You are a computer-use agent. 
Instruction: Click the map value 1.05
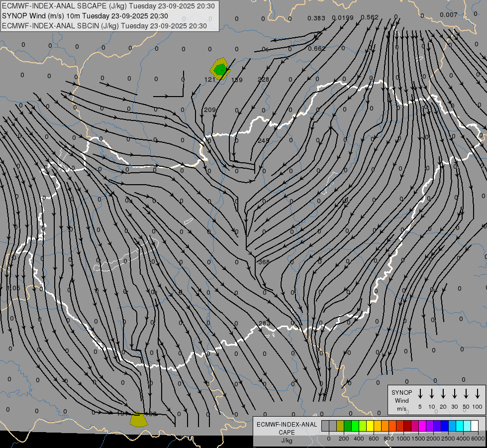(14, 288)
